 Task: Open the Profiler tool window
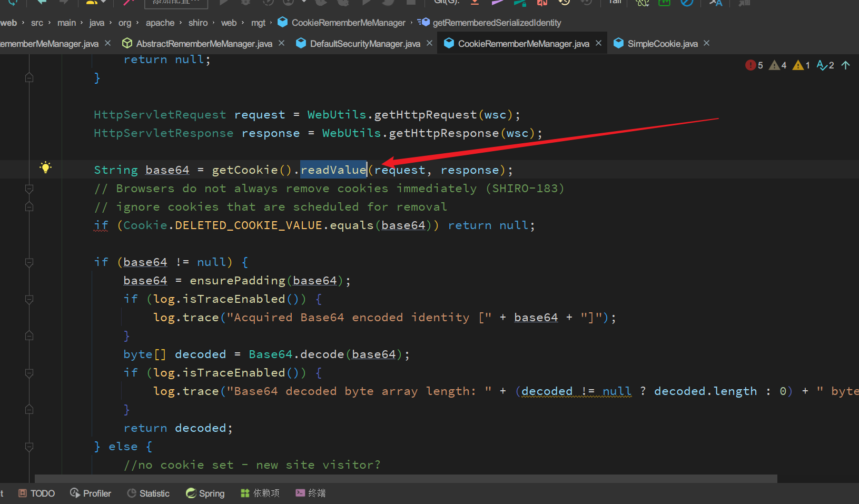(91, 493)
